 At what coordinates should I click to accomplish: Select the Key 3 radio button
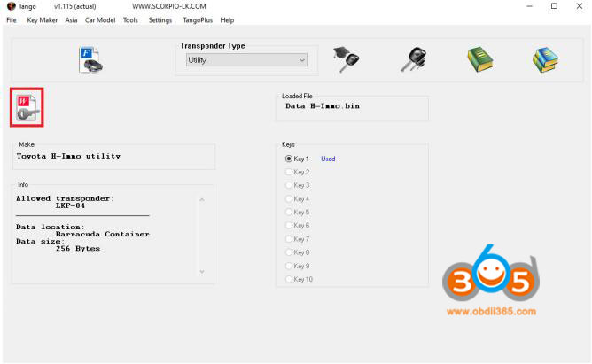[x=289, y=185]
